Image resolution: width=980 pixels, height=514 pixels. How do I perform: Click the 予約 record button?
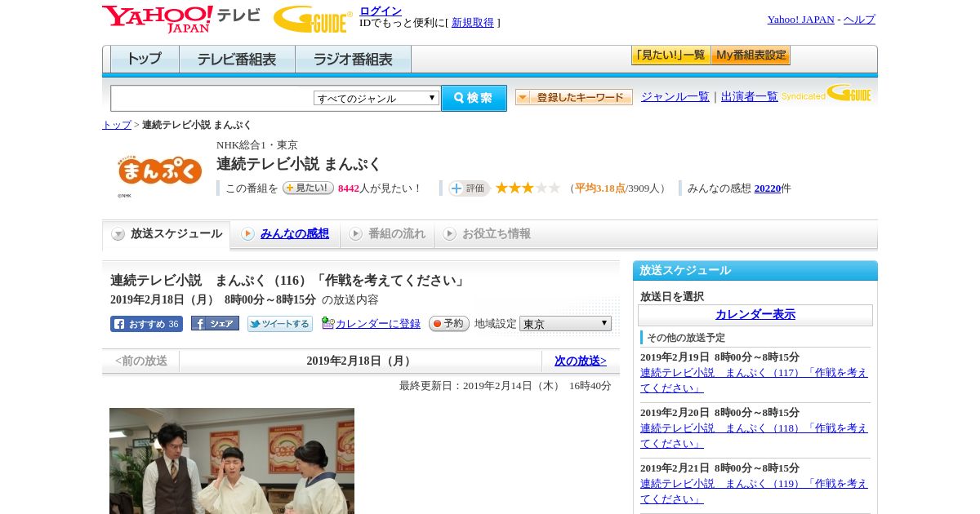click(x=449, y=324)
